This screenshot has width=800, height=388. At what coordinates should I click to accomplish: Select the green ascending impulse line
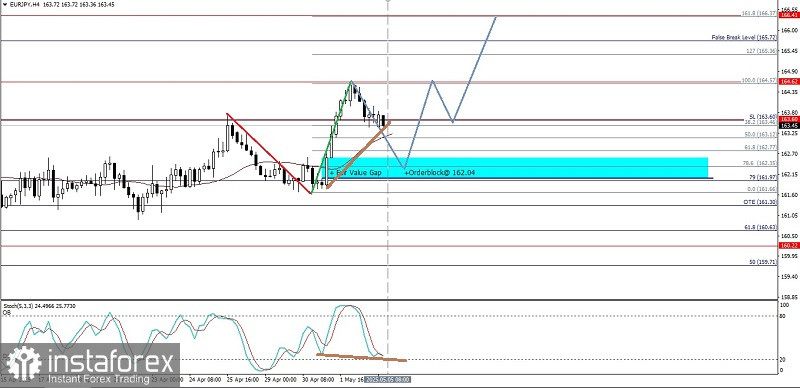(x=332, y=137)
